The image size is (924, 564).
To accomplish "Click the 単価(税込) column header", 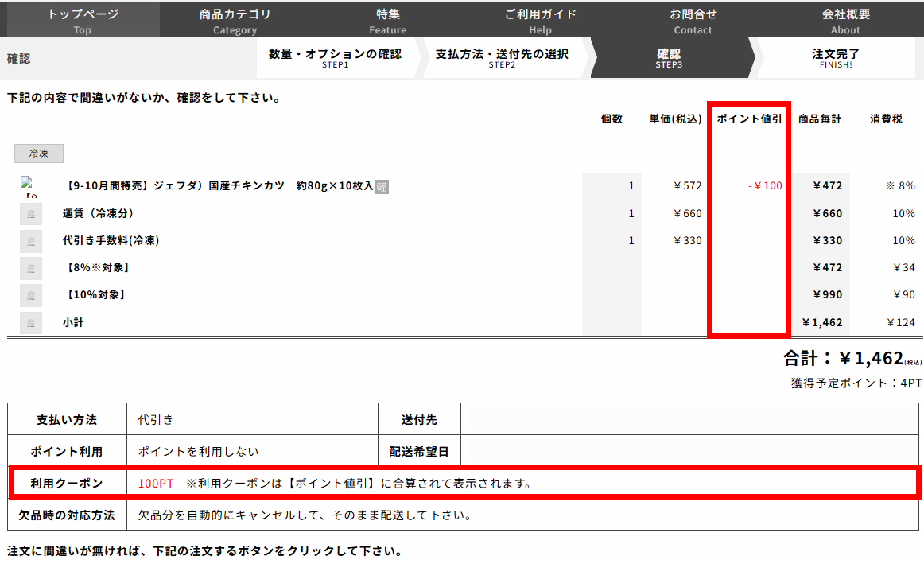I will [x=675, y=119].
